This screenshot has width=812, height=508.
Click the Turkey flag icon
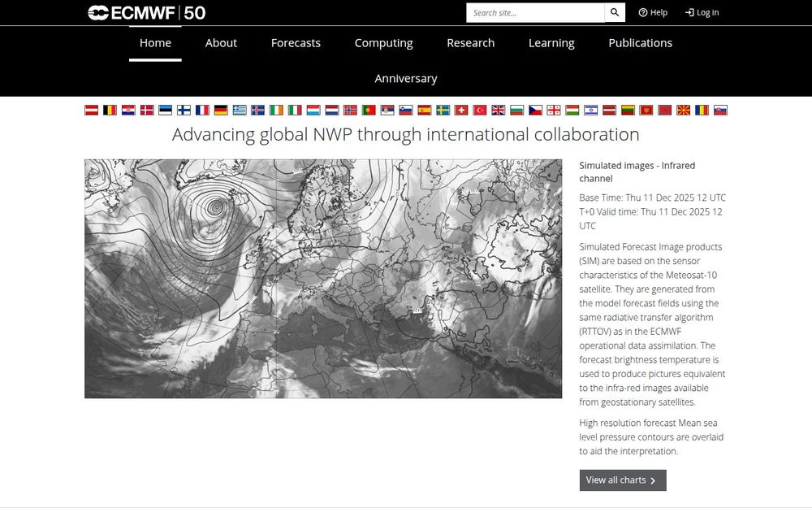(x=480, y=110)
